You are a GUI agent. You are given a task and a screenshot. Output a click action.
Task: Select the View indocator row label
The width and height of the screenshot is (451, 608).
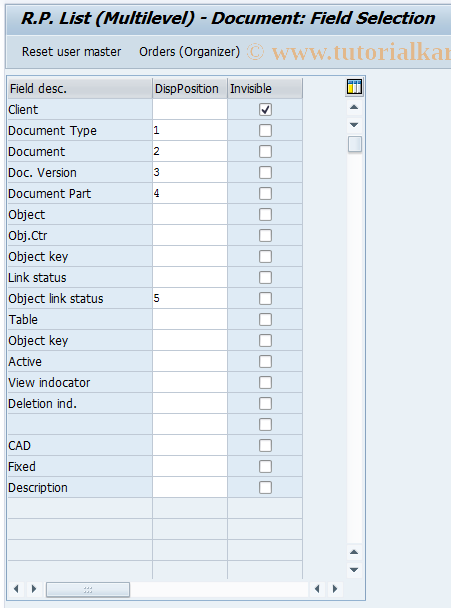point(49,383)
